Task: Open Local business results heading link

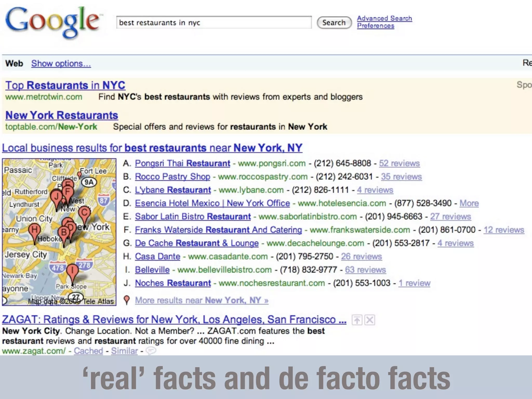Action: [152, 148]
